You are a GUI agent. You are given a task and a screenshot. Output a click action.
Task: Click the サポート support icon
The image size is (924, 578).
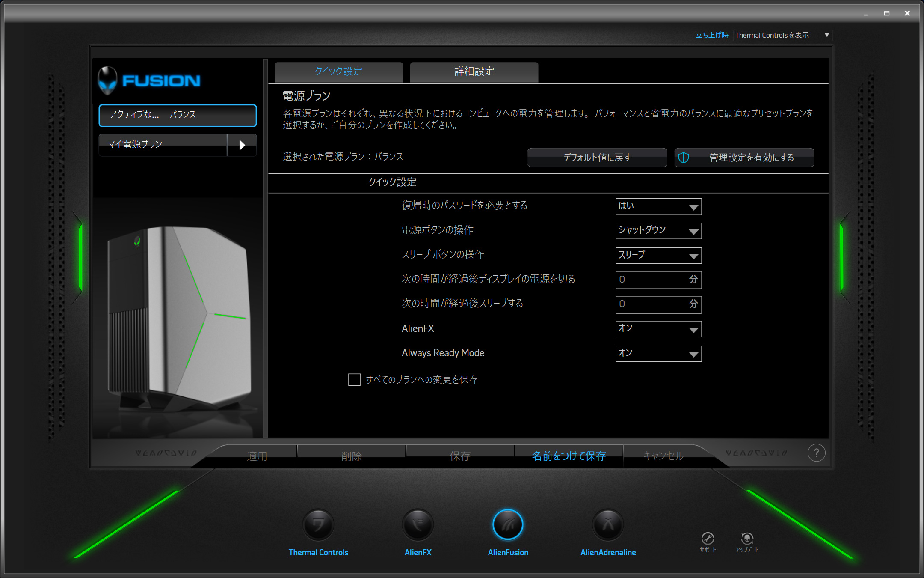pyautogui.click(x=708, y=539)
